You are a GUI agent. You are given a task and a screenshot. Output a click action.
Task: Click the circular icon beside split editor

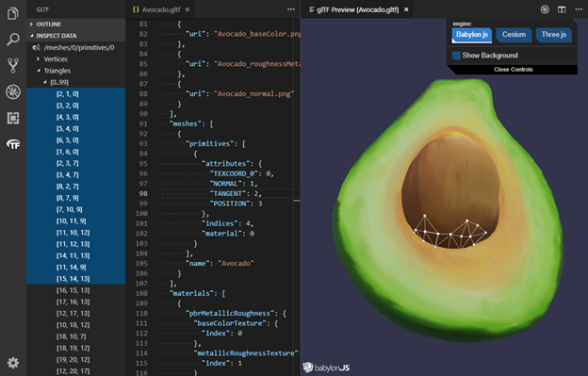pos(545,9)
